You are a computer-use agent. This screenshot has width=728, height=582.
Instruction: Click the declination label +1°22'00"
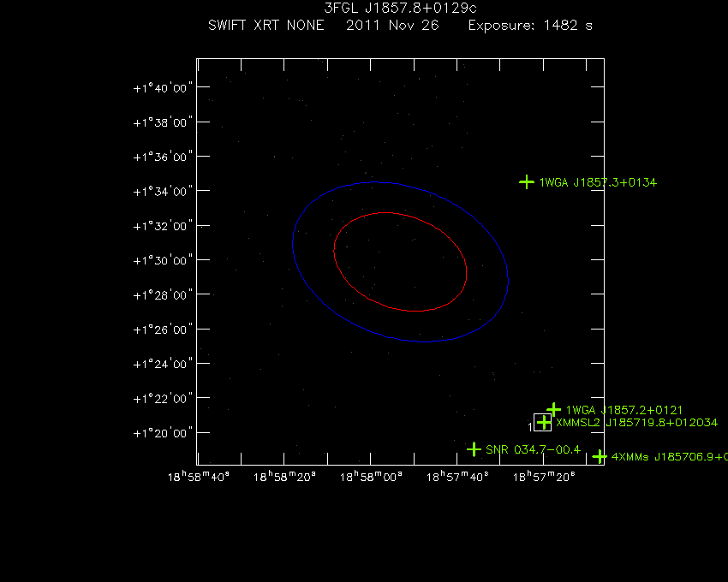click(x=163, y=399)
